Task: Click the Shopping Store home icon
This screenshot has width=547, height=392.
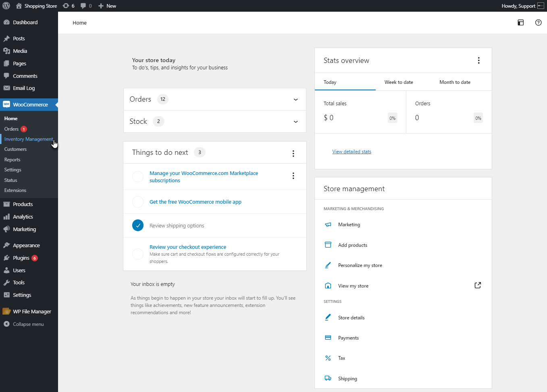Action: click(19, 6)
